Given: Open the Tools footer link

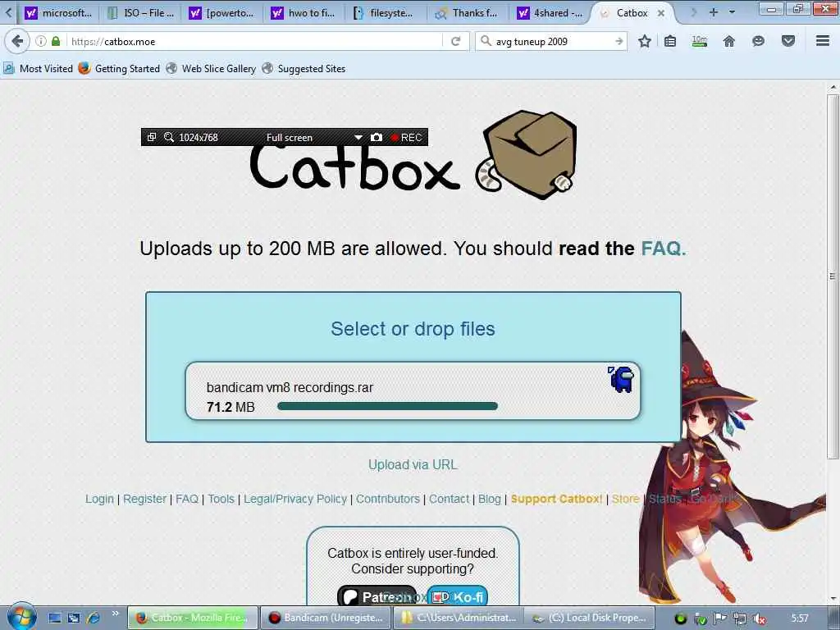Looking at the screenshot, I should tap(221, 499).
